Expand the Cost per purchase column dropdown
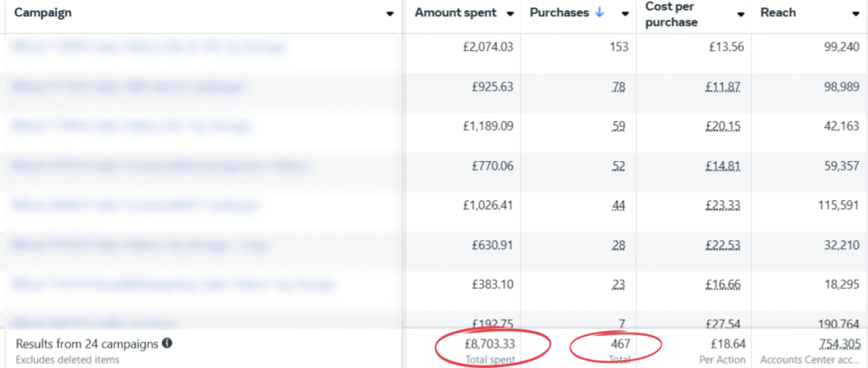Viewport: 868px width, 368px height. point(740,14)
